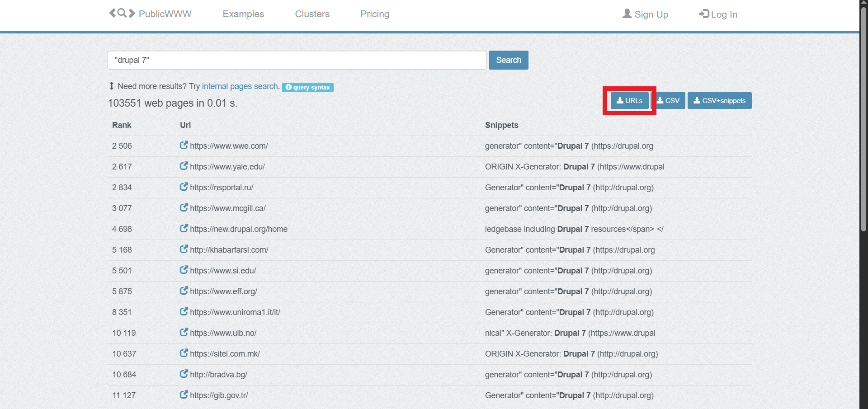Open the query syntax help badge

pos(308,87)
